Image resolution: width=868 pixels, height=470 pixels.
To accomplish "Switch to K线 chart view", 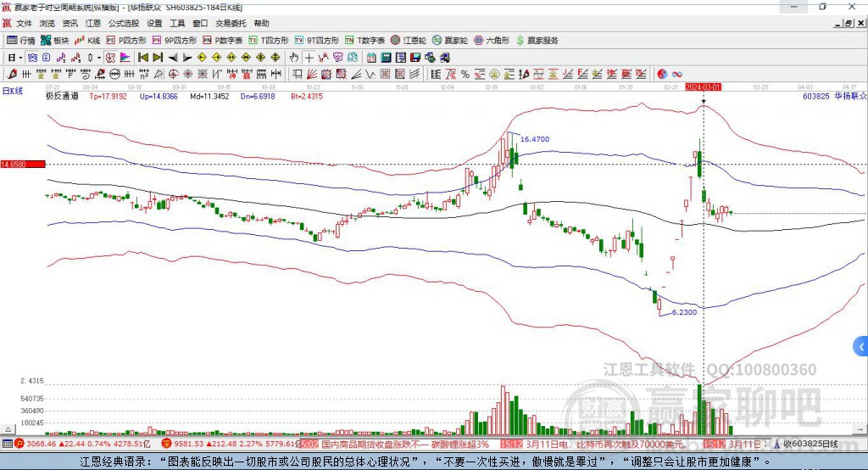I will 87,41.
